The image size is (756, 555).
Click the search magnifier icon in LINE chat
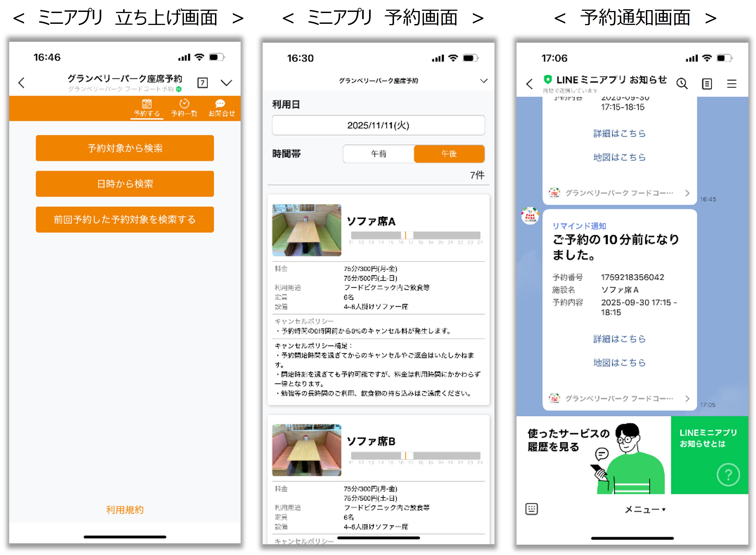pos(682,83)
